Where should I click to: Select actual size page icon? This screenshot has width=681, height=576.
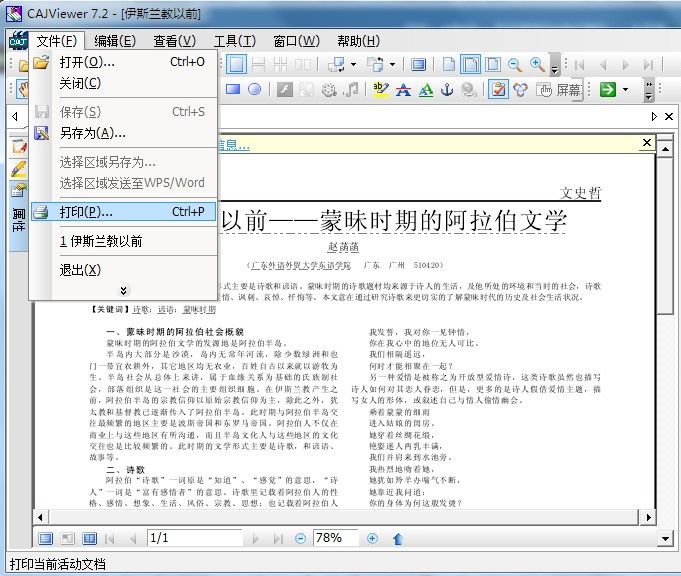[449, 65]
